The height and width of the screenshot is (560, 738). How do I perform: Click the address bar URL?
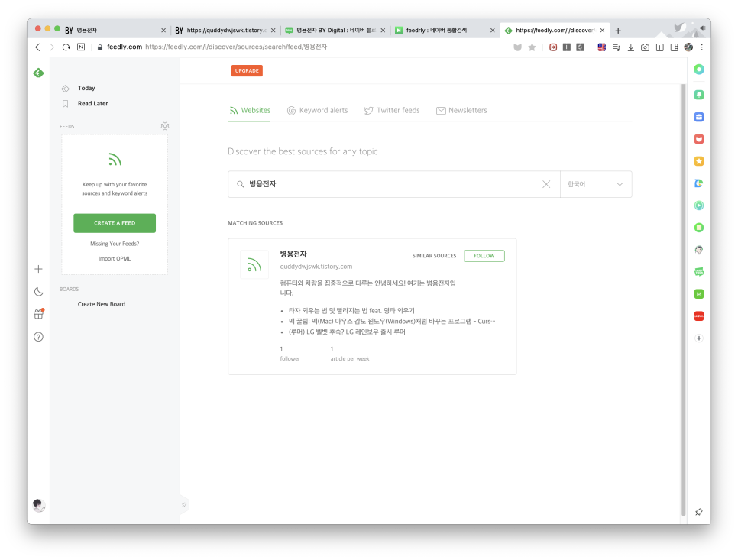tap(236, 47)
